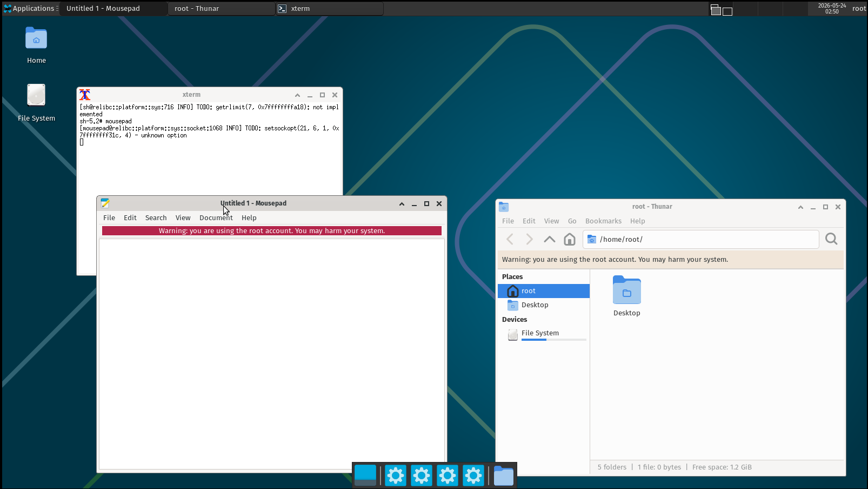The image size is (868, 489).
Task: Click the /home/root/ location bar in Thunar
Action: [x=701, y=239]
